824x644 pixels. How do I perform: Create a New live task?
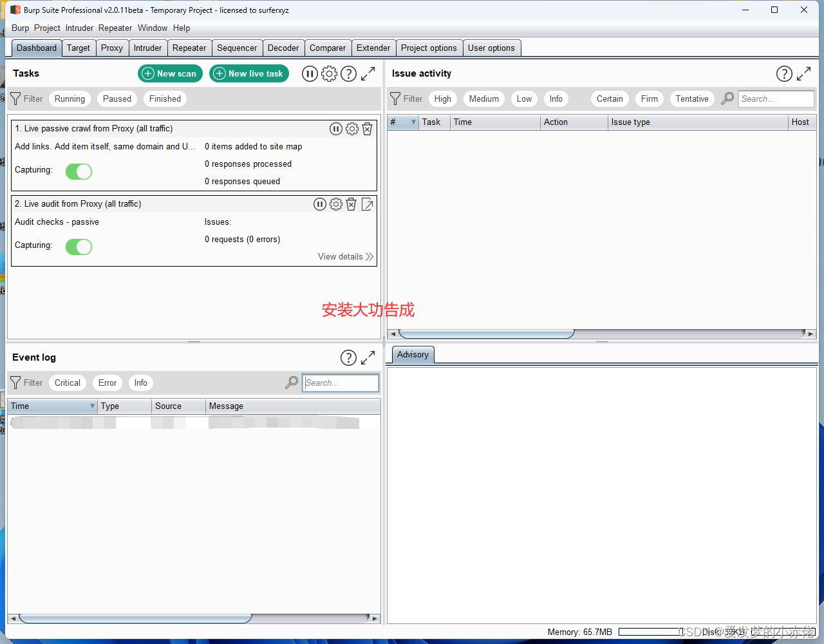(249, 73)
